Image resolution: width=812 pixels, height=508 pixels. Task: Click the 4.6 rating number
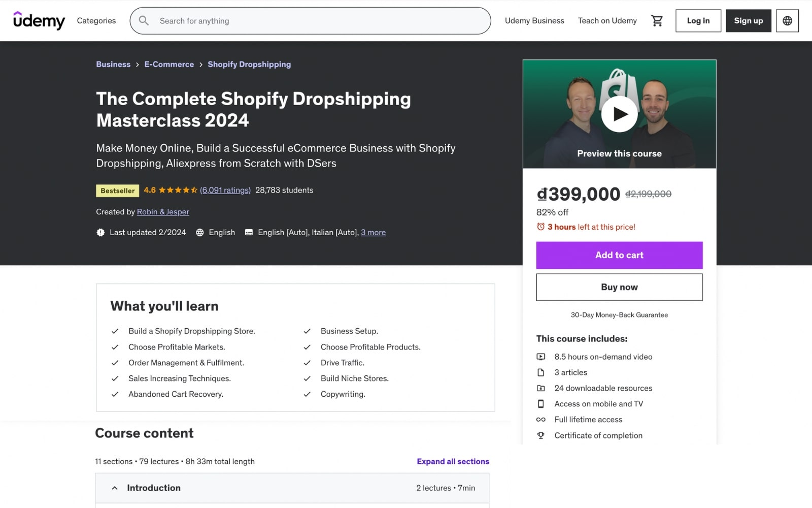(150, 190)
